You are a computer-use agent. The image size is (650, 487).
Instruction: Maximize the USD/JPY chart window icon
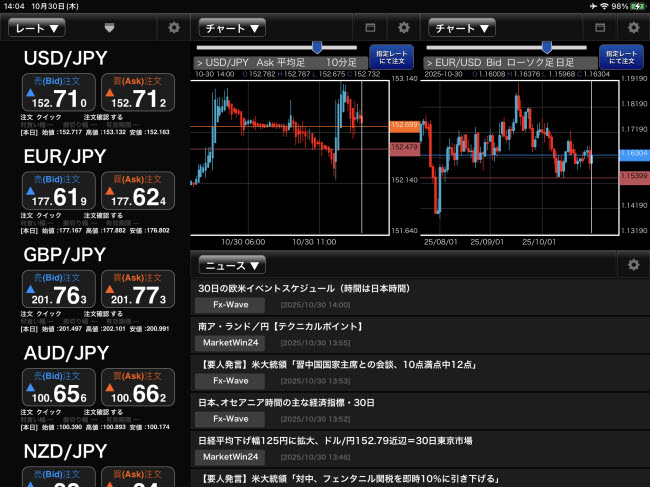pyautogui.click(x=370, y=28)
